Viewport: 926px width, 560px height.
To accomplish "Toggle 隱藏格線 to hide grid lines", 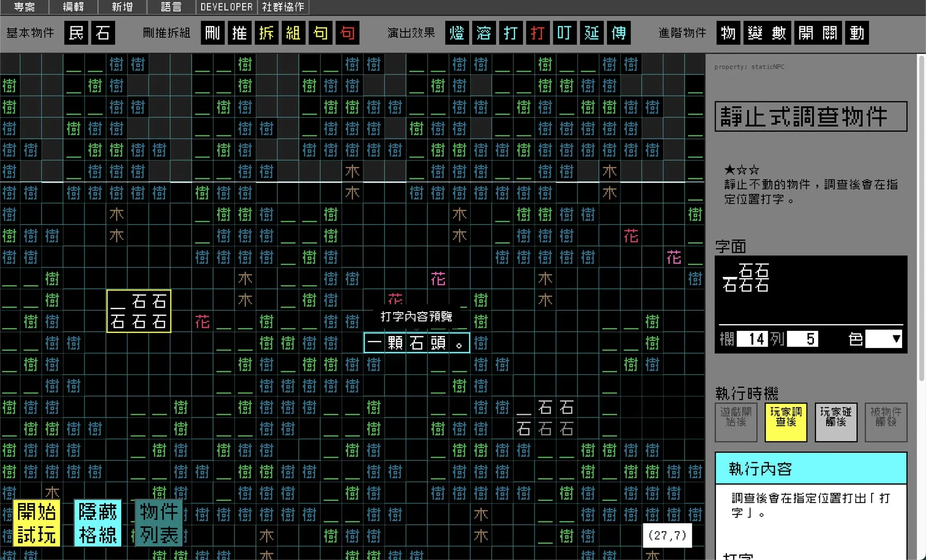I will (98, 523).
